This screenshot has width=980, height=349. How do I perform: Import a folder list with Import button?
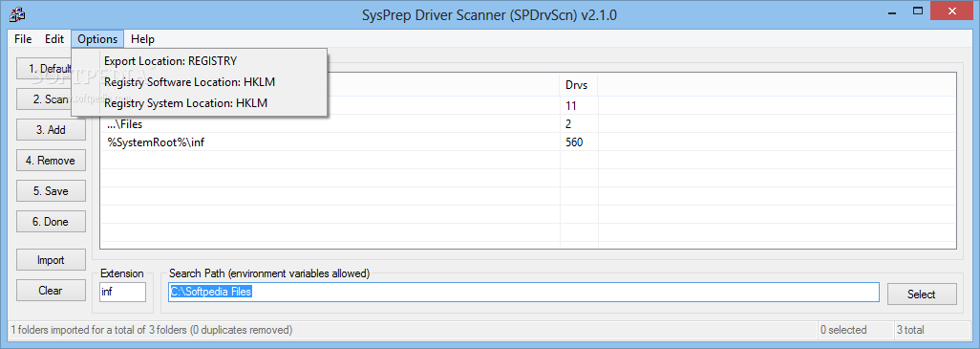(x=52, y=260)
